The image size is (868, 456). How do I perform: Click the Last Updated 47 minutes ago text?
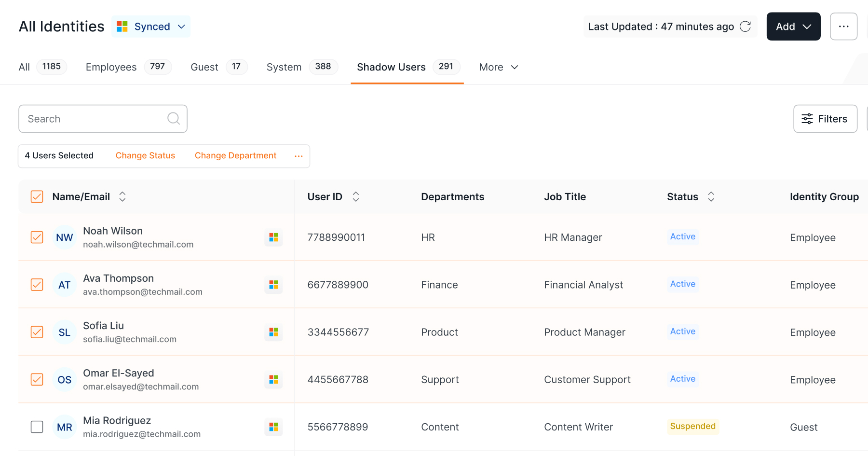(661, 27)
